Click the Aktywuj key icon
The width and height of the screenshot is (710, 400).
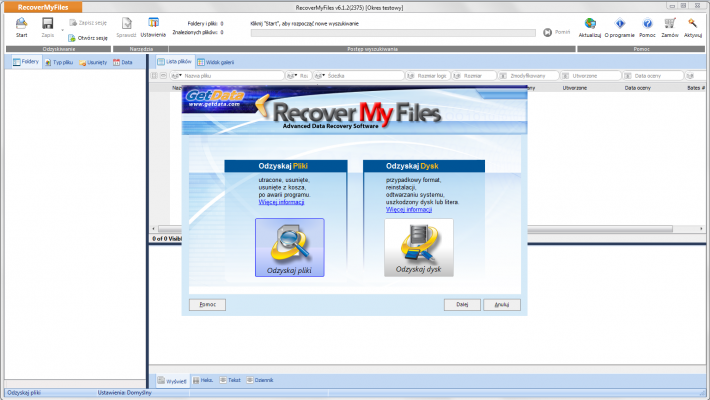[692, 24]
